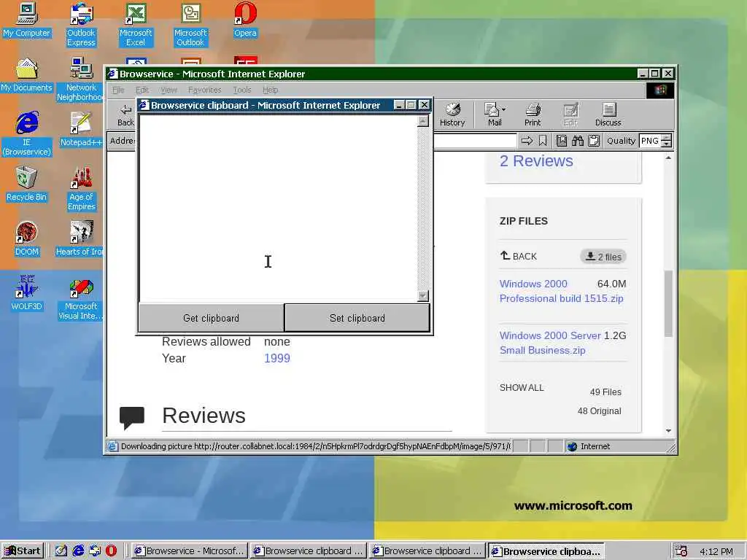Click the History toolbar button in Browservice
Screen dimensions: 747x560
452,114
